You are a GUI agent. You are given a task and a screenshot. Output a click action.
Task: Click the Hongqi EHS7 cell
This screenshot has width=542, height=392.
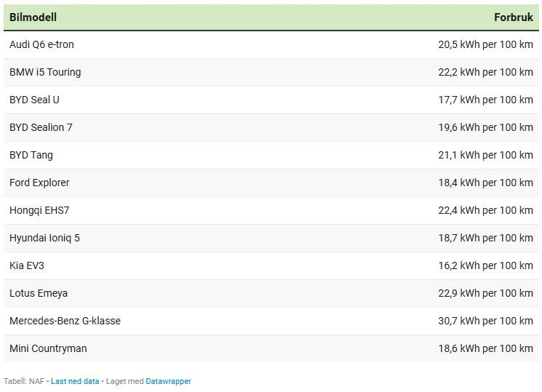coord(39,210)
